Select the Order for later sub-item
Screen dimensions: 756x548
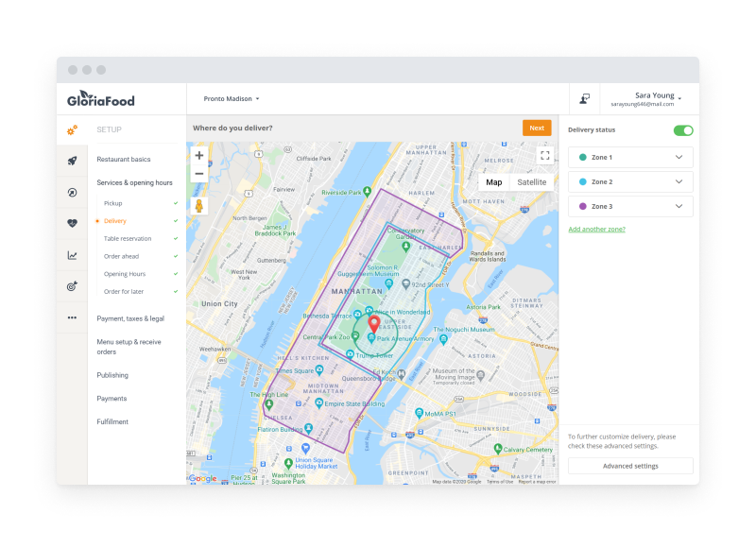(x=124, y=291)
